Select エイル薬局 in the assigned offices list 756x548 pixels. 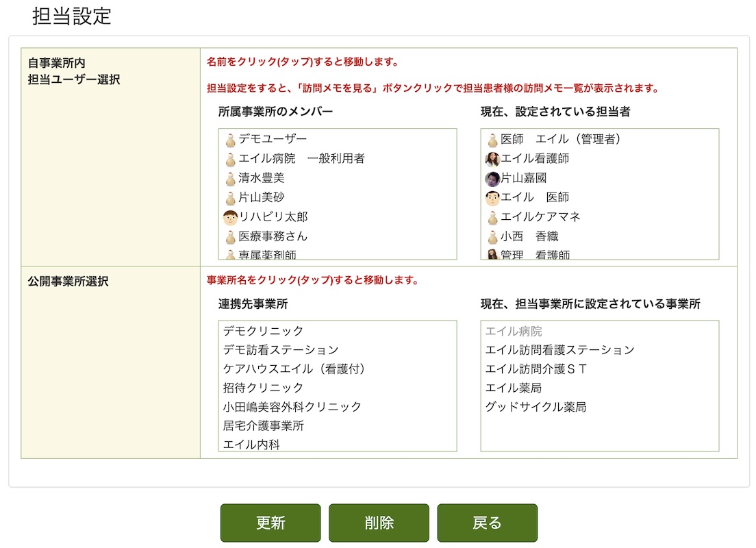(x=514, y=388)
